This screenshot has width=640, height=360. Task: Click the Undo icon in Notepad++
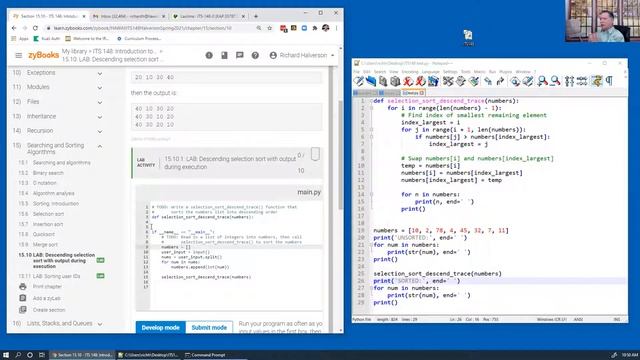(x=488, y=81)
